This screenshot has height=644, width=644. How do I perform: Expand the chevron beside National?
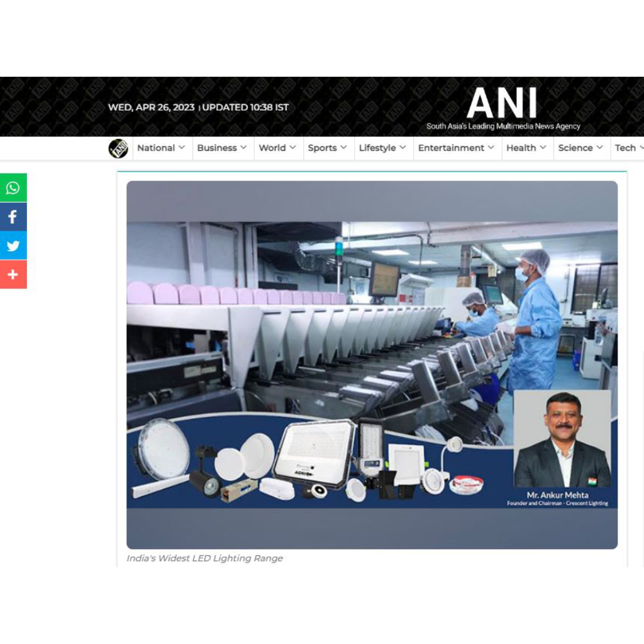pyautogui.click(x=182, y=147)
